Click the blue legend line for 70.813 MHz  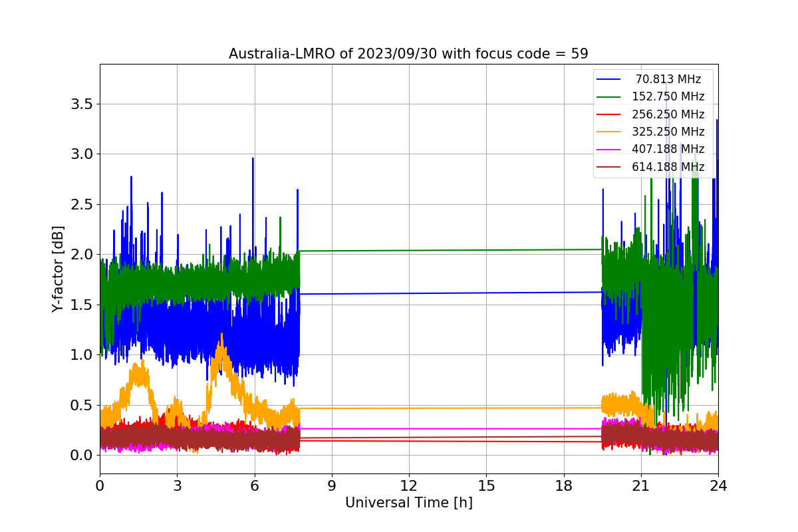pos(609,79)
